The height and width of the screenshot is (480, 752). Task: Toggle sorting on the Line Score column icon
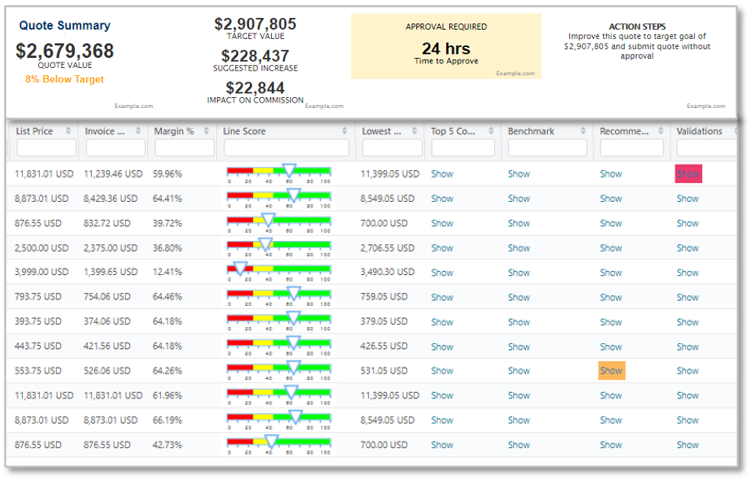pyautogui.click(x=344, y=131)
